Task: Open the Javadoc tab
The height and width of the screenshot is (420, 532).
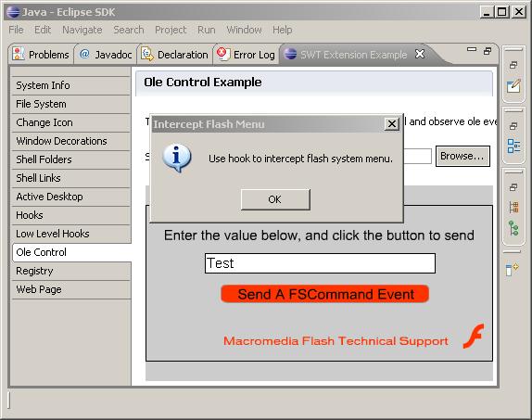Action: [106, 55]
